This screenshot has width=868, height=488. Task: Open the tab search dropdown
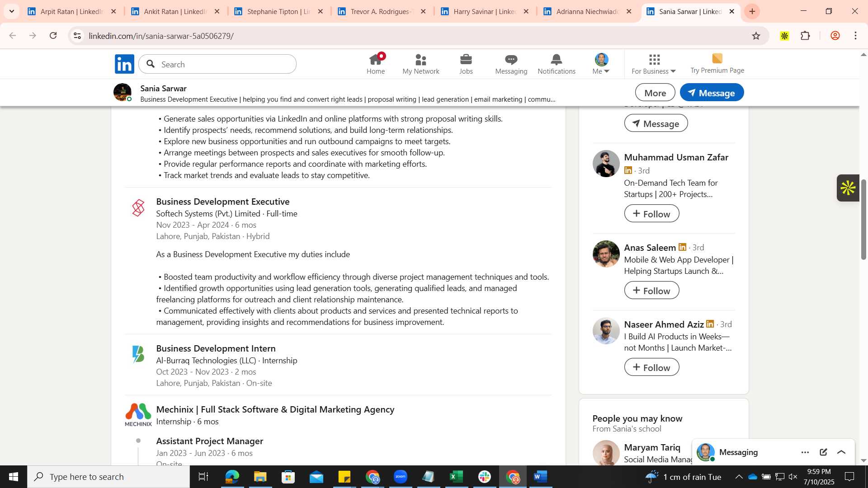[11, 11]
